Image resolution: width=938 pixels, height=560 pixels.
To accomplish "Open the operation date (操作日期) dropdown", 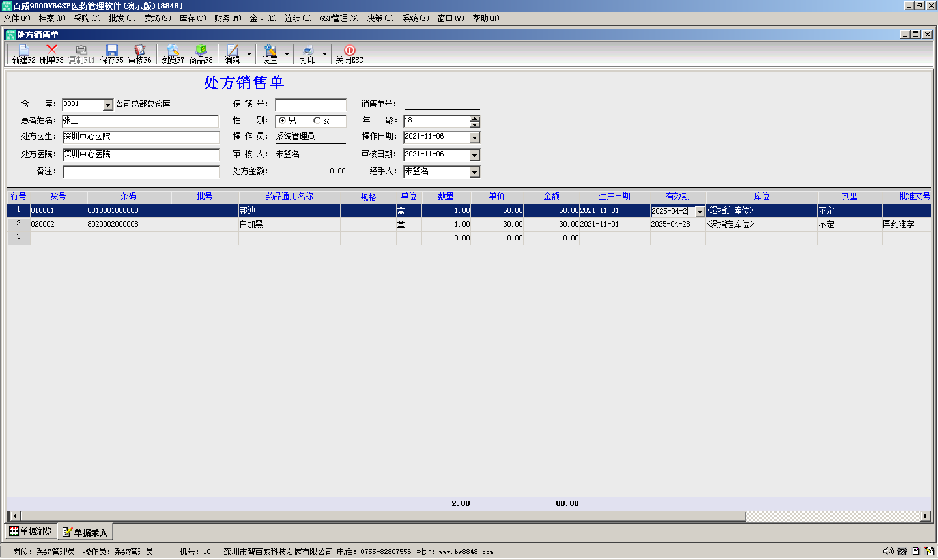I will tap(475, 138).
